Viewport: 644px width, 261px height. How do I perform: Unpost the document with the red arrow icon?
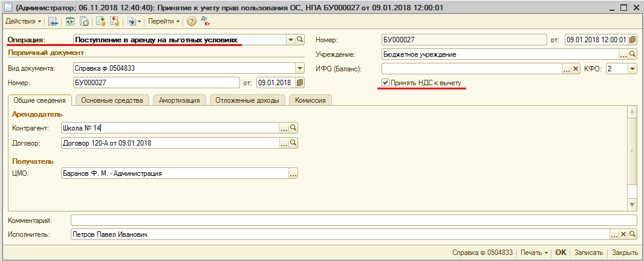(114, 21)
